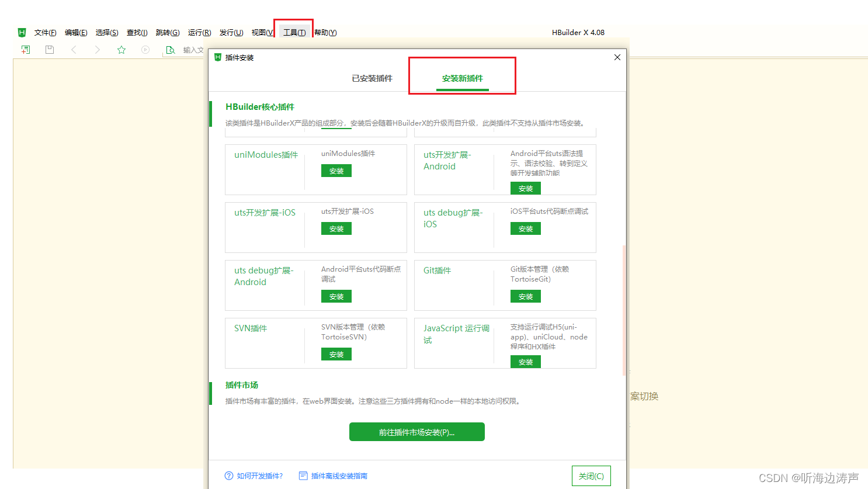This screenshot has height=489, width=868.
Task: Click the 关闭(C) button
Action: (591, 476)
